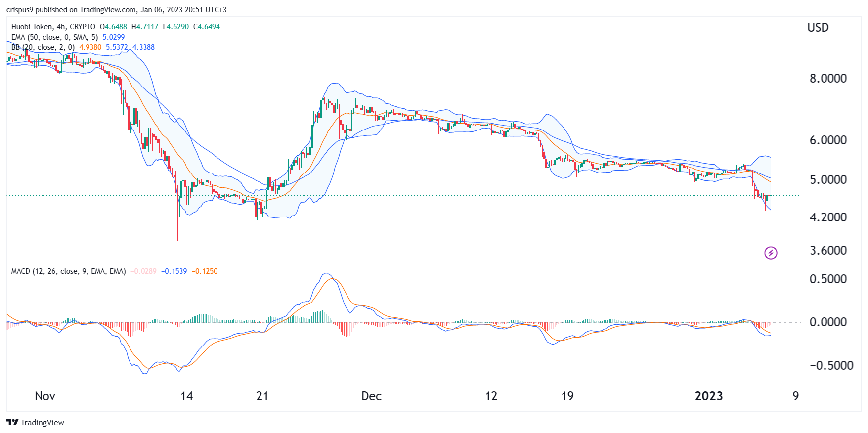Click the EMA value 5.0299
868x433 pixels.
tap(114, 37)
